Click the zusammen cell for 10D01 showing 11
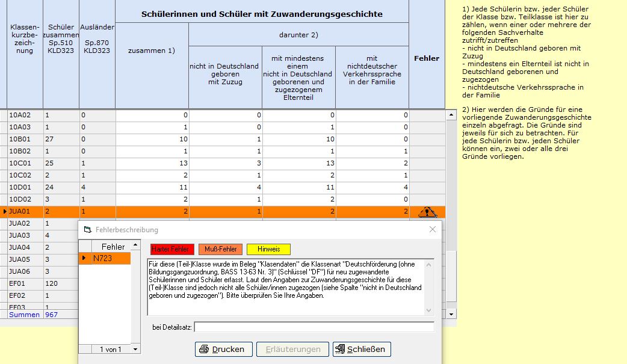Viewport: 627px width, 364px height. pos(152,187)
